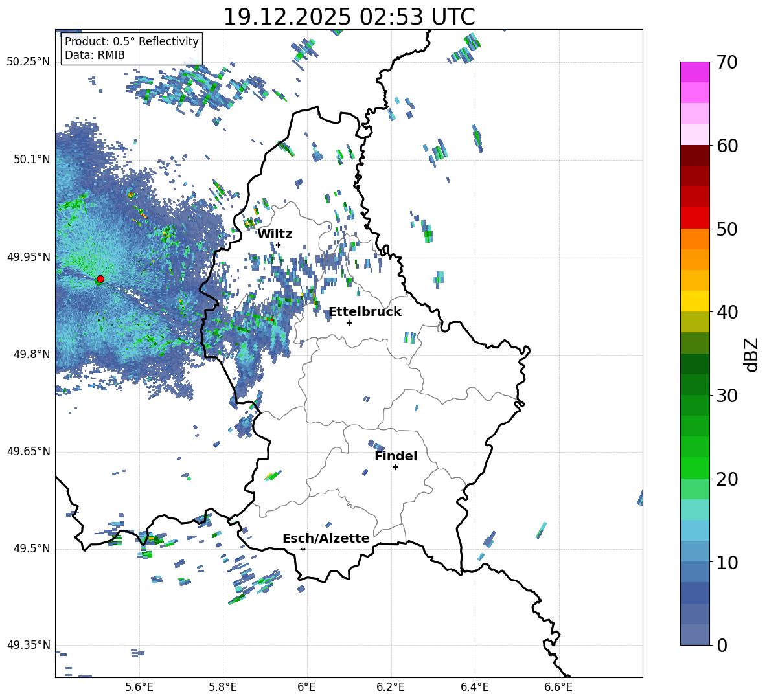Click the plot title 19.12.2025 02:53 UTC

349,17
